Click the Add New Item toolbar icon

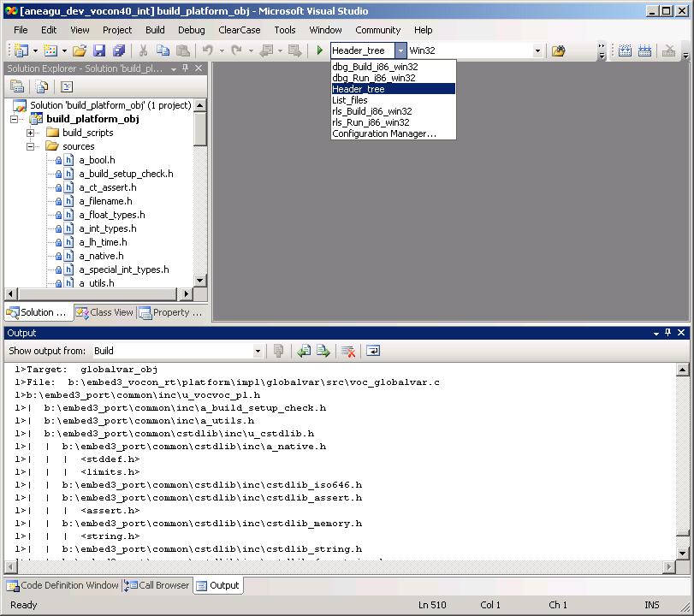coord(50,50)
